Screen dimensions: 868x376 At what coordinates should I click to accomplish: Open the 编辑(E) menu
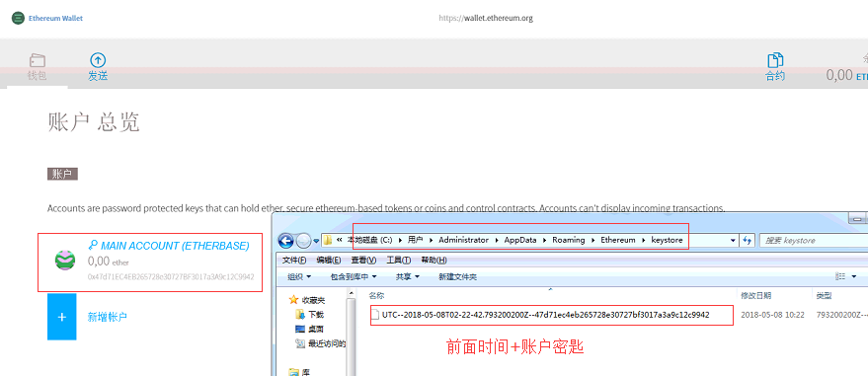point(329,260)
